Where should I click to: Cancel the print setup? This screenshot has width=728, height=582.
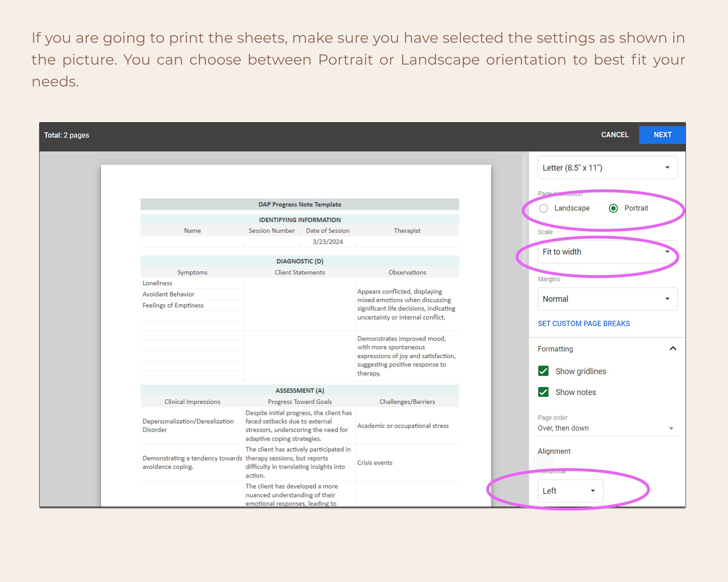tap(614, 135)
